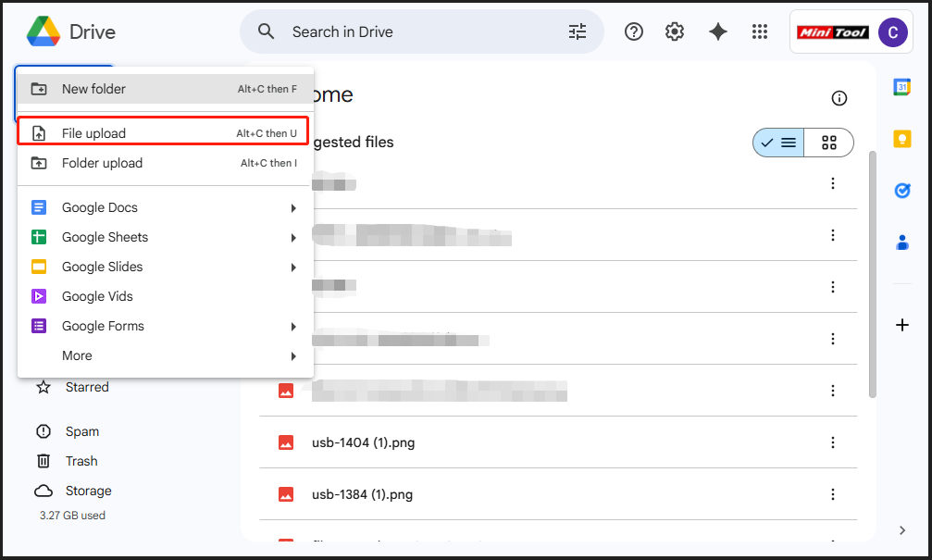Keep list view selected with checkmark

(x=778, y=143)
